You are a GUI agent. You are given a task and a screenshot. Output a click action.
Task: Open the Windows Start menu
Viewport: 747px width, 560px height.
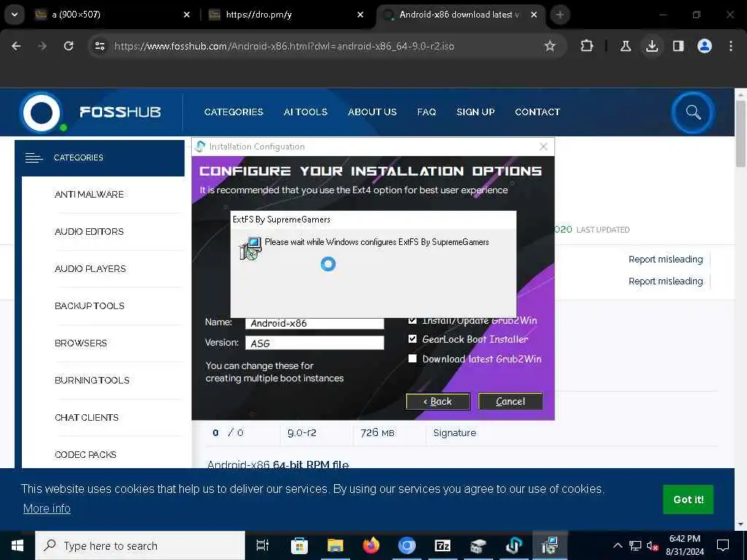(18, 545)
